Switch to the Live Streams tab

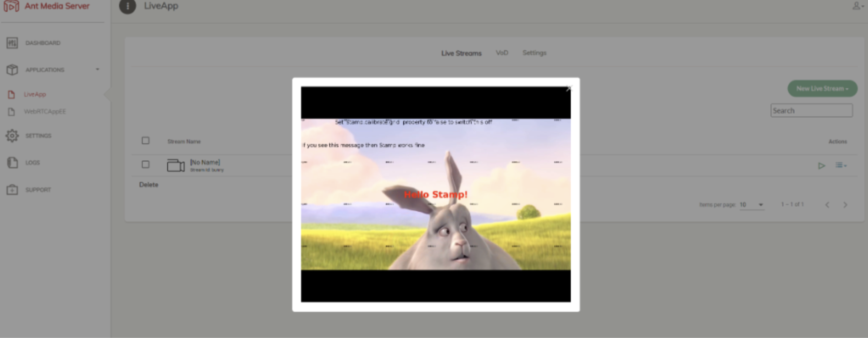tap(461, 53)
